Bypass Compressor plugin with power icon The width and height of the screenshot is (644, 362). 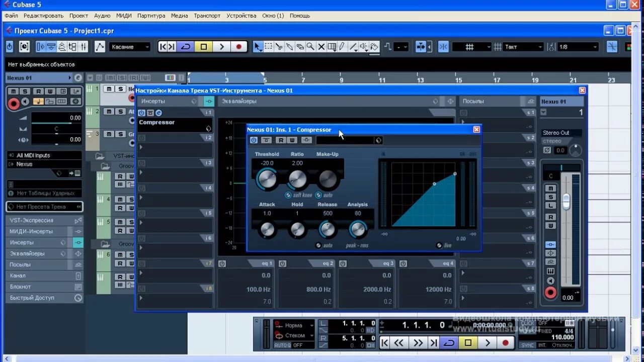pos(254,140)
